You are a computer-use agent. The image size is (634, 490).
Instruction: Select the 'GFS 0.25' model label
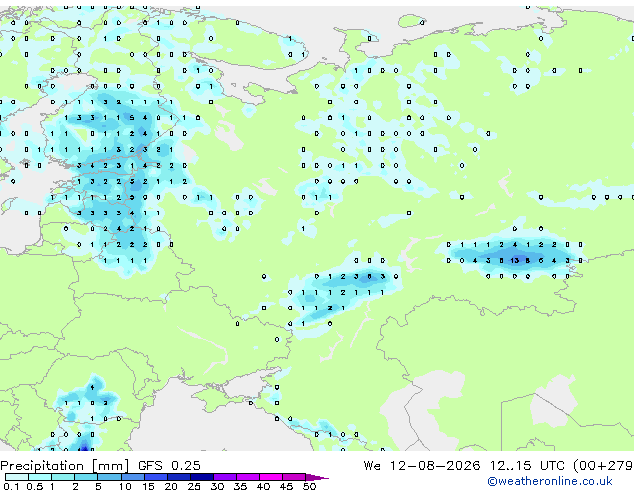click(x=169, y=466)
